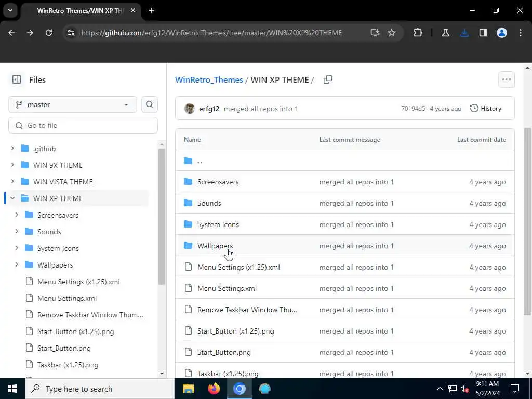Select Menu Settings (x1.25).xml in tree
Viewport: 532px width, 399px height.
click(x=78, y=282)
